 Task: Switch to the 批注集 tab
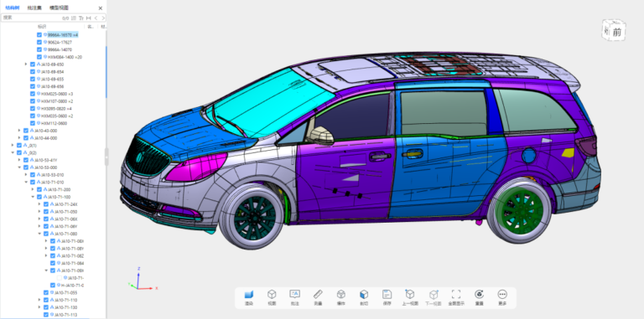click(34, 8)
